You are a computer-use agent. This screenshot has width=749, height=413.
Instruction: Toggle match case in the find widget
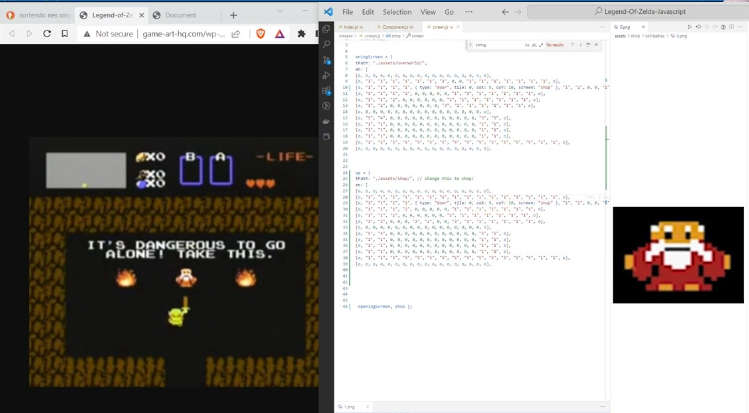point(527,45)
